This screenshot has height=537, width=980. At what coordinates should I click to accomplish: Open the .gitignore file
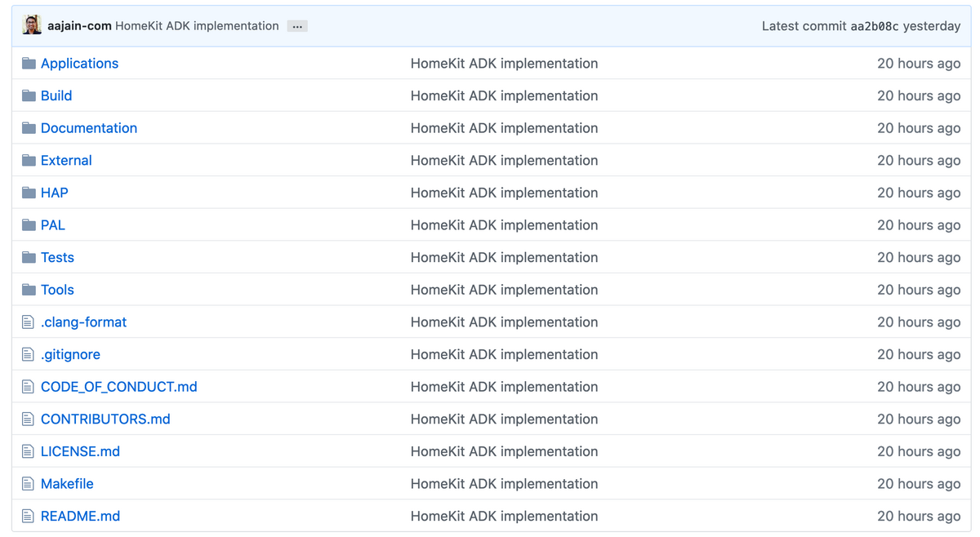(x=70, y=355)
